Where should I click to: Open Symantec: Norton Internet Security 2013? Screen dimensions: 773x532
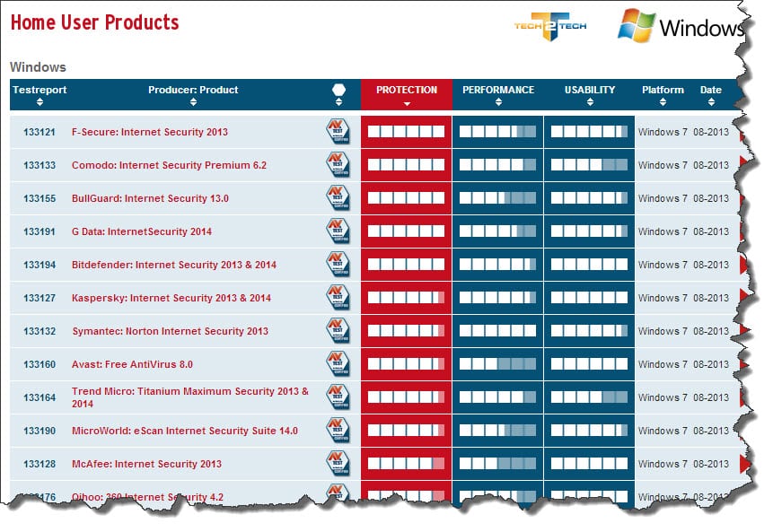pyautogui.click(x=171, y=331)
